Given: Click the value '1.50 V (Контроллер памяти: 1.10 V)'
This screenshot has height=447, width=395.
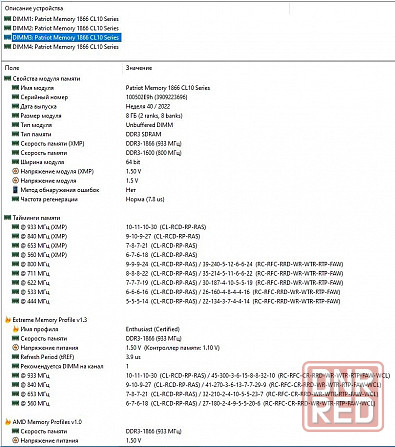Looking at the screenshot, I should click(x=173, y=348).
